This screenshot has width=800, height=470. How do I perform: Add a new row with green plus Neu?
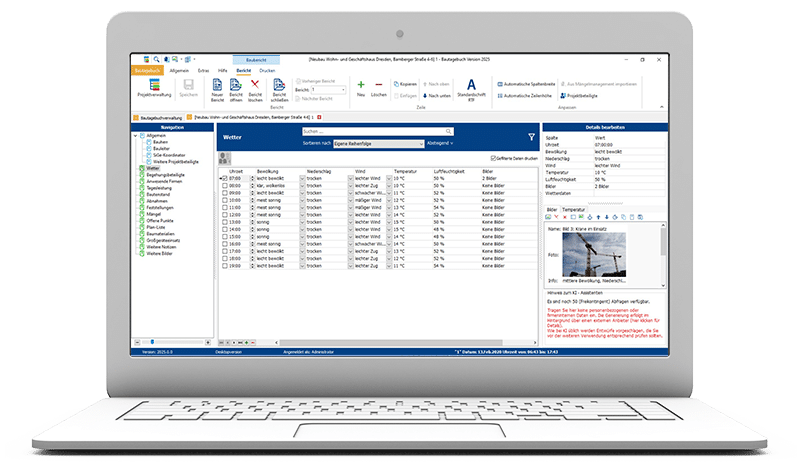pyautogui.click(x=360, y=89)
